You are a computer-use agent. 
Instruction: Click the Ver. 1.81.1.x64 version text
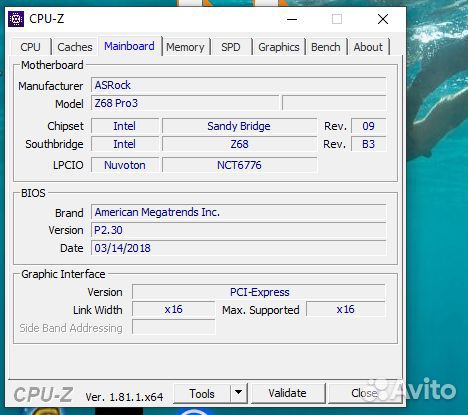pos(124,397)
